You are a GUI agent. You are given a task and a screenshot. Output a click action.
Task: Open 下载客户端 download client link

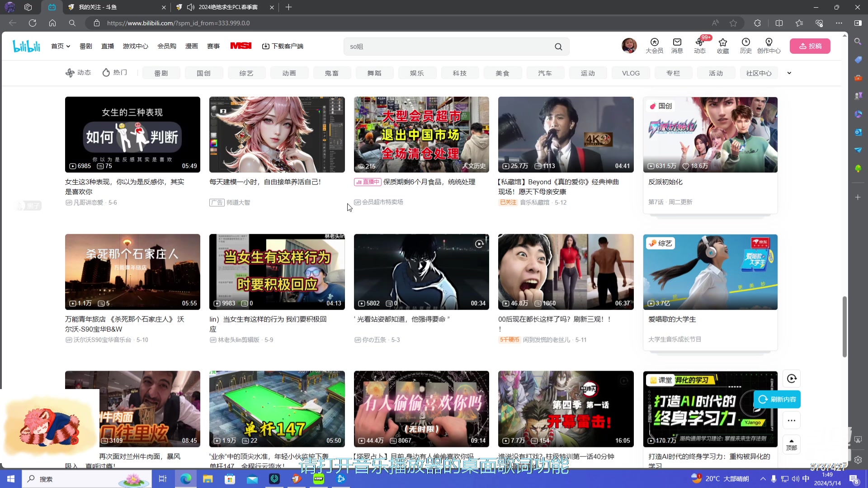pos(283,46)
